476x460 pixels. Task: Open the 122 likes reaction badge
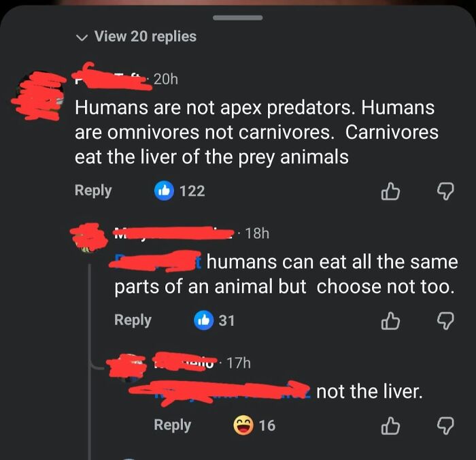(x=180, y=191)
